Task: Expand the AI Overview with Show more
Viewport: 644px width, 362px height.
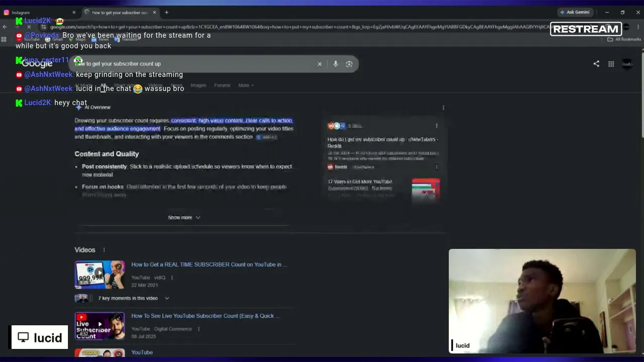Action: (184, 218)
